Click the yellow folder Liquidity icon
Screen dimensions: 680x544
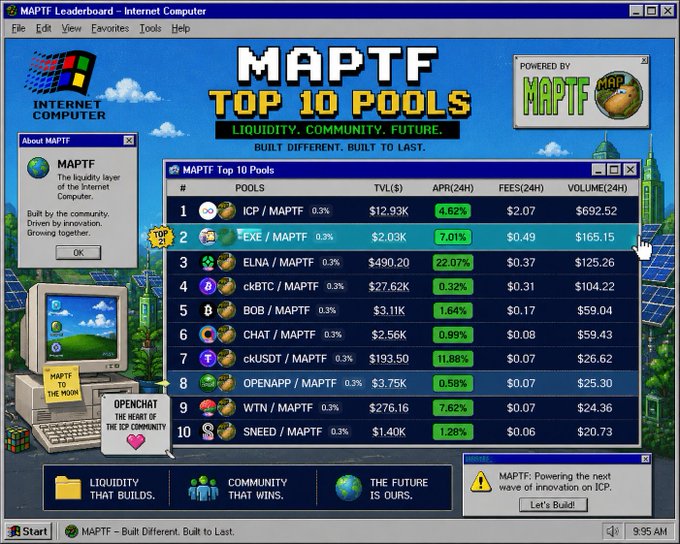[x=68, y=488]
